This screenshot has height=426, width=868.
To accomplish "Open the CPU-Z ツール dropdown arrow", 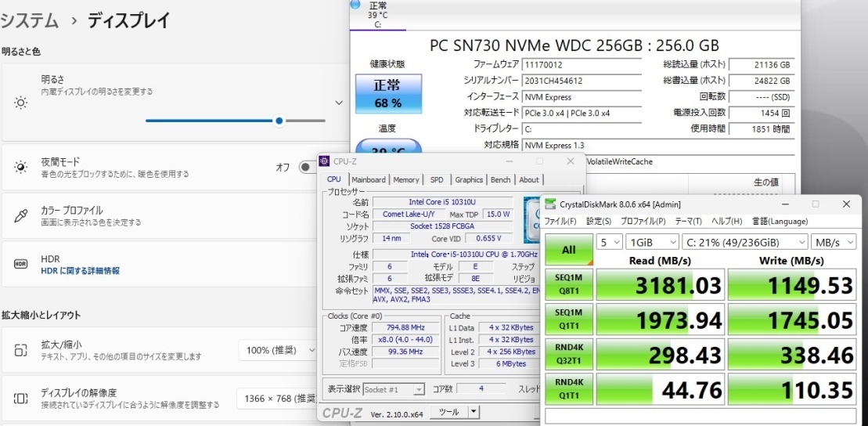I will click(x=474, y=412).
